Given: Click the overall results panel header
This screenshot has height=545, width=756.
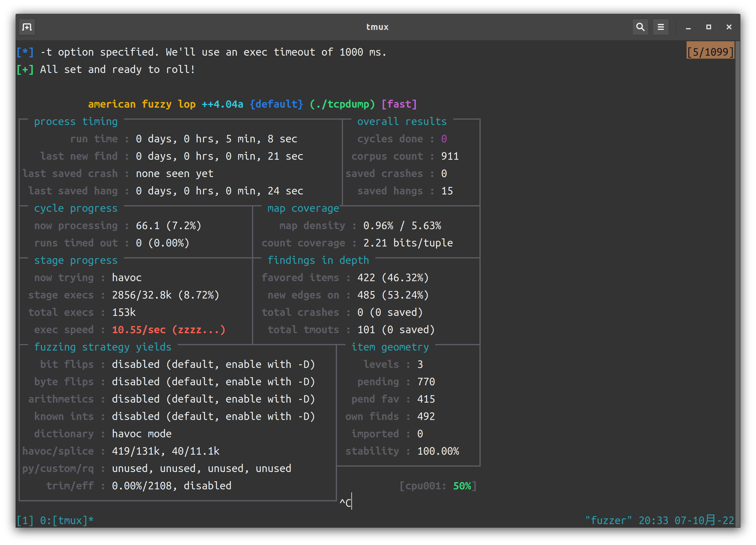Looking at the screenshot, I should click(x=402, y=121).
